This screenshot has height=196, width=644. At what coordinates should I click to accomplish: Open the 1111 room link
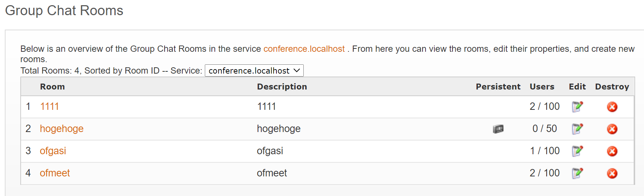[49, 107]
